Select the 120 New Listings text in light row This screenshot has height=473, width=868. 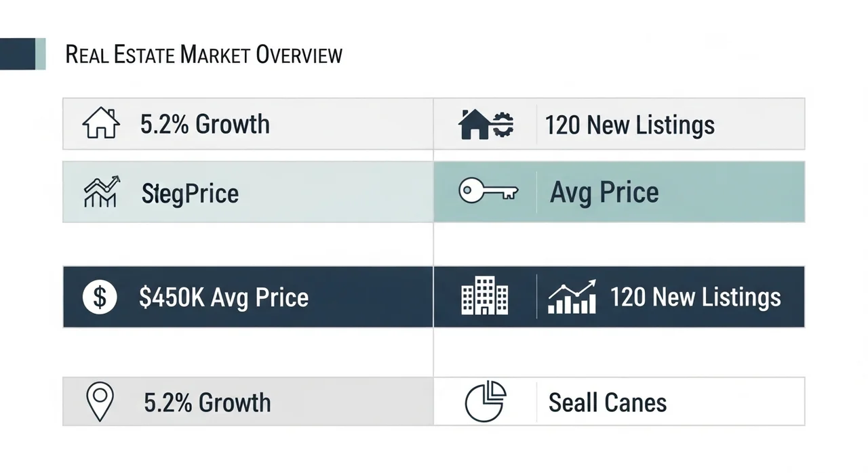click(629, 125)
